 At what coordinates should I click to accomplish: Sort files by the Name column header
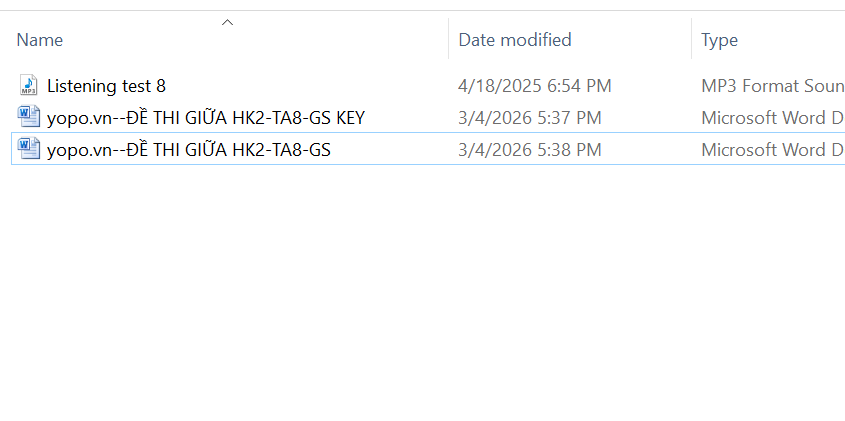(40, 40)
